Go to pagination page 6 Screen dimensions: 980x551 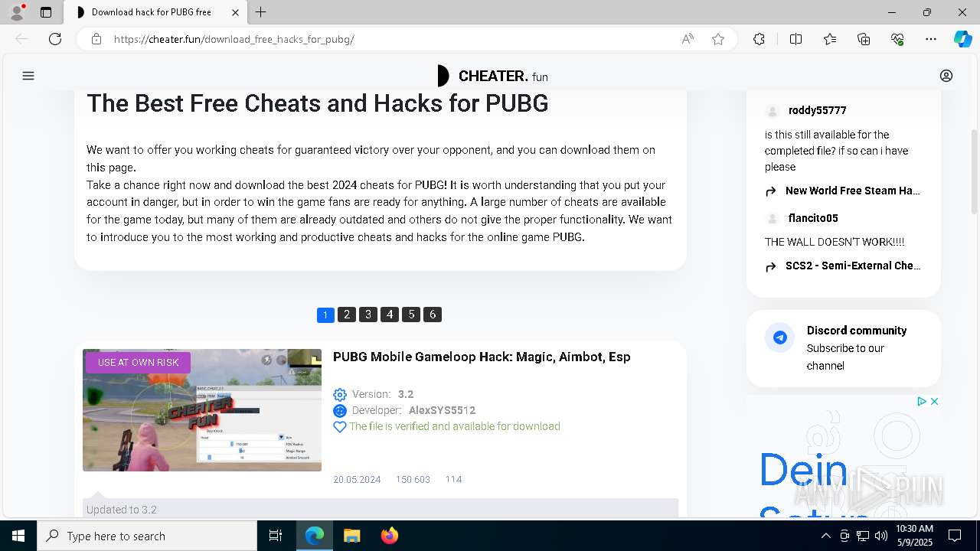coord(433,315)
